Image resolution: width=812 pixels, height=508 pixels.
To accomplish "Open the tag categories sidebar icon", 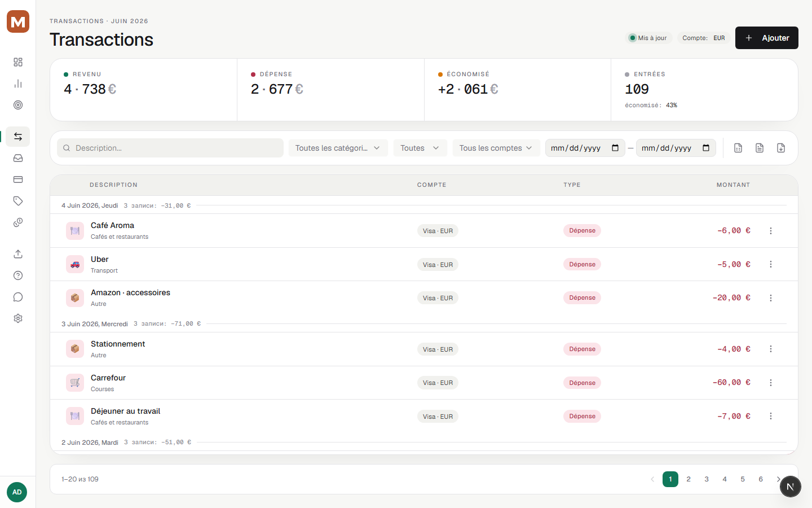I will [18, 201].
